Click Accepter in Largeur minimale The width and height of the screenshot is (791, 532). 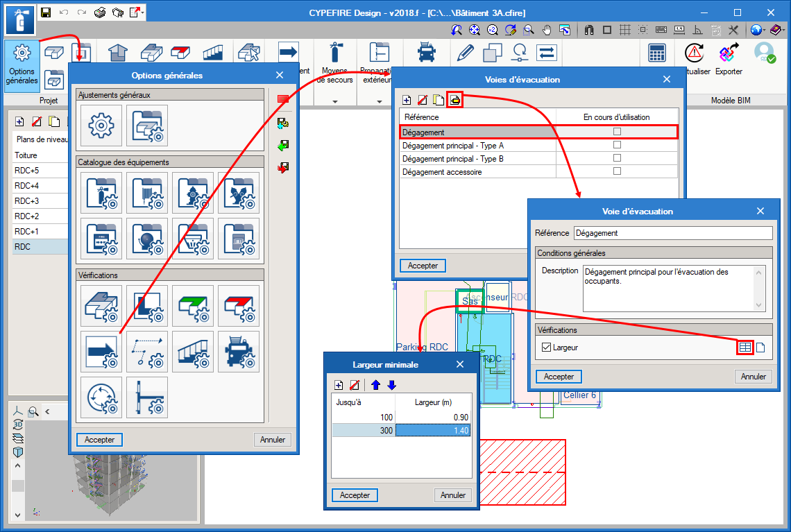(355, 495)
